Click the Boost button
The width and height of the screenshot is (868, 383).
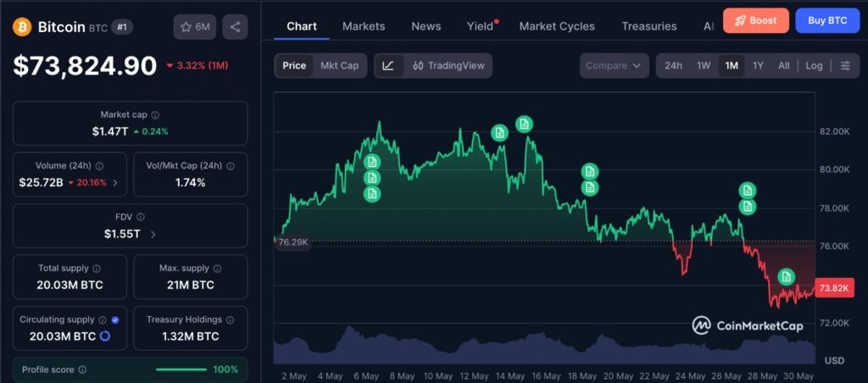click(x=755, y=21)
